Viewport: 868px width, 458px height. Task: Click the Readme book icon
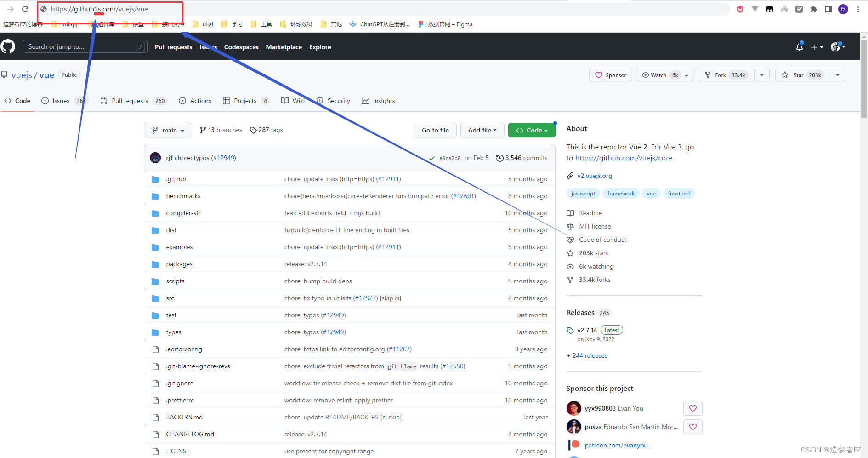coord(570,213)
